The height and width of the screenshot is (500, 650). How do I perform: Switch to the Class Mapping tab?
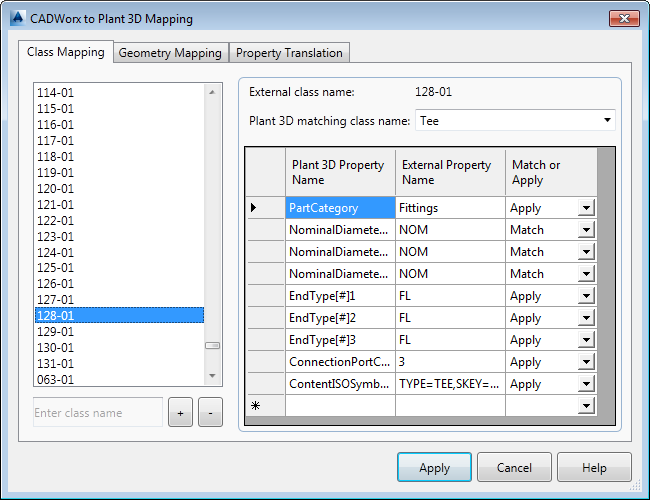click(65, 52)
